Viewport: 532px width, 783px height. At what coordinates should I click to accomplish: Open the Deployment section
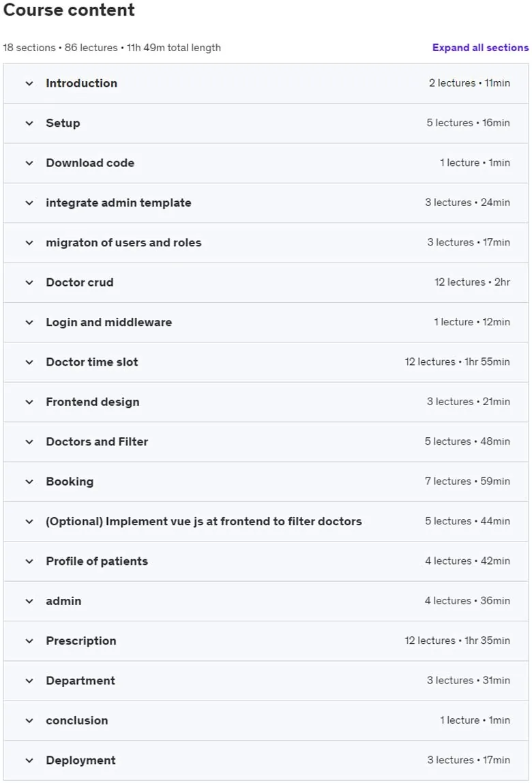tap(266, 760)
